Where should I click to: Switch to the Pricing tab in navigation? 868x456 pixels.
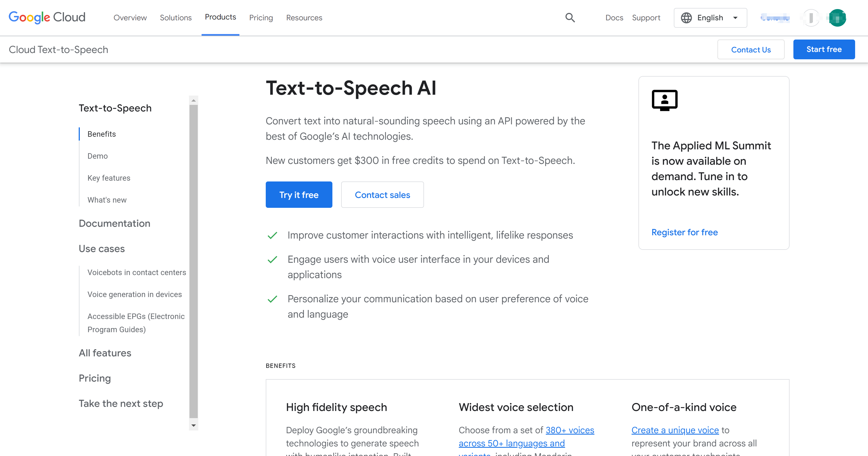[261, 18]
